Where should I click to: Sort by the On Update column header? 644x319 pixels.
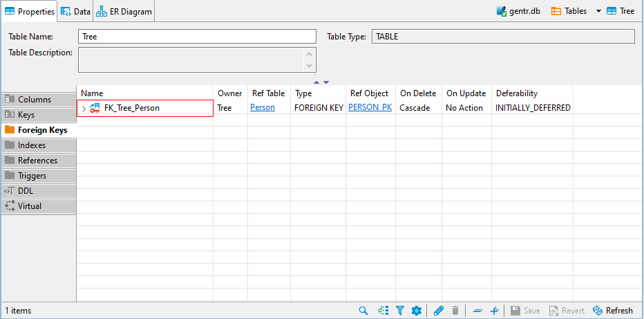point(467,93)
